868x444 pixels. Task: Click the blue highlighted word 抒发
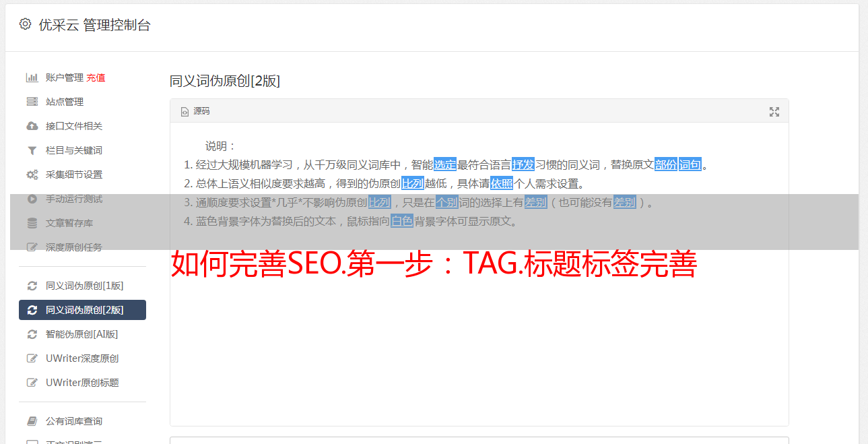pos(523,164)
